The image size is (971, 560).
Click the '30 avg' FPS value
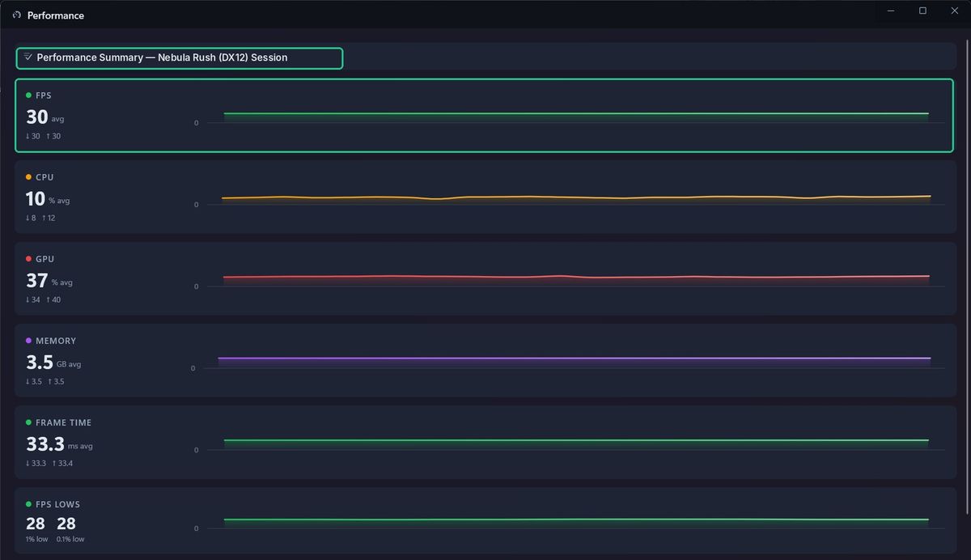[45, 117]
